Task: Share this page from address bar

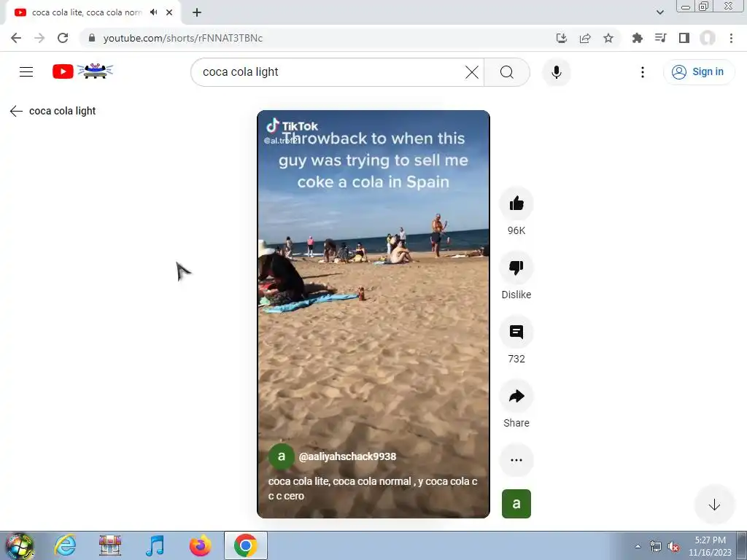Action: click(585, 38)
